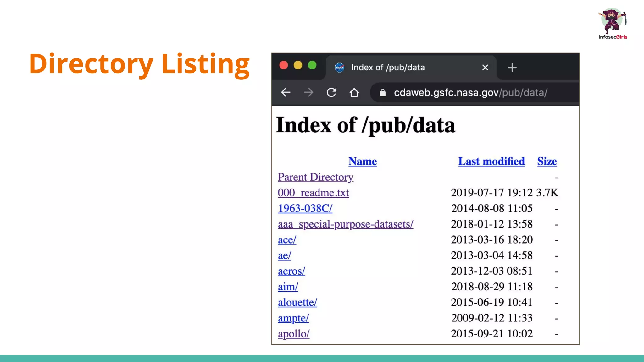The image size is (644, 362).
Task: Close the Index of /pub/data tab
Action: [x=485, y=68]
